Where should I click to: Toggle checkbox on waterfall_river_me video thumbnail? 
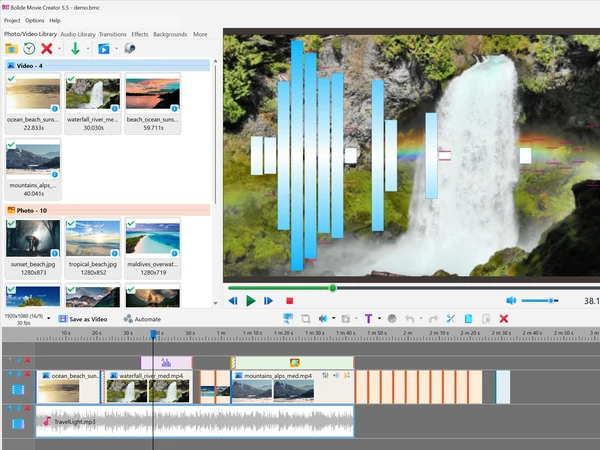(71, 79)
